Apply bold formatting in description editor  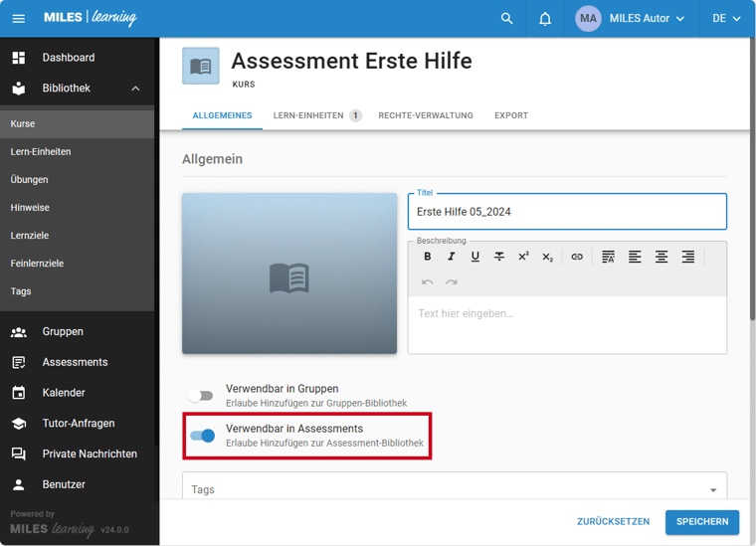pyautogui.click(x=428, y=257)
